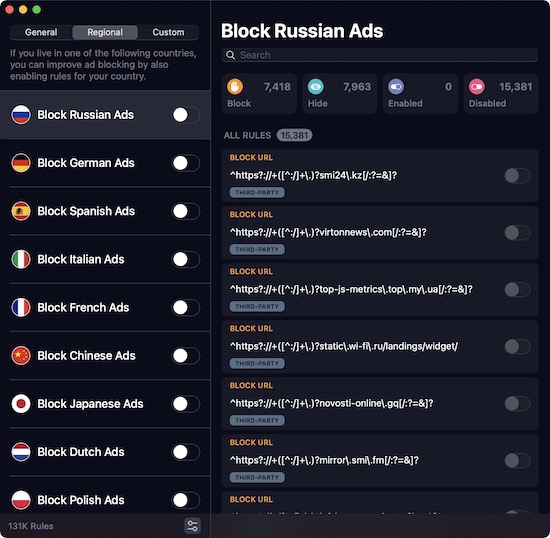Enable the smi24.kz rule toggle
The image size is (550, 538).
click(x=517, y=176)
